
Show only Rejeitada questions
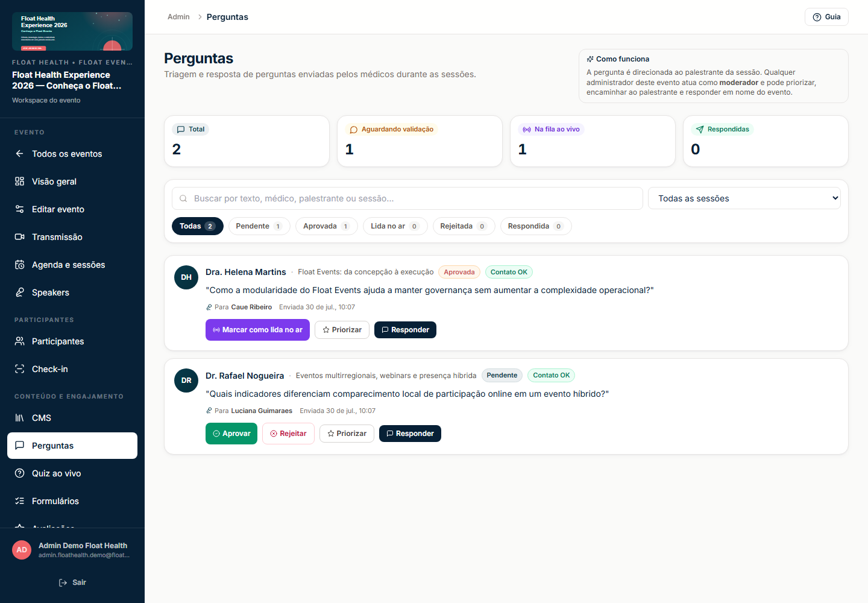(x=464, y=226)
